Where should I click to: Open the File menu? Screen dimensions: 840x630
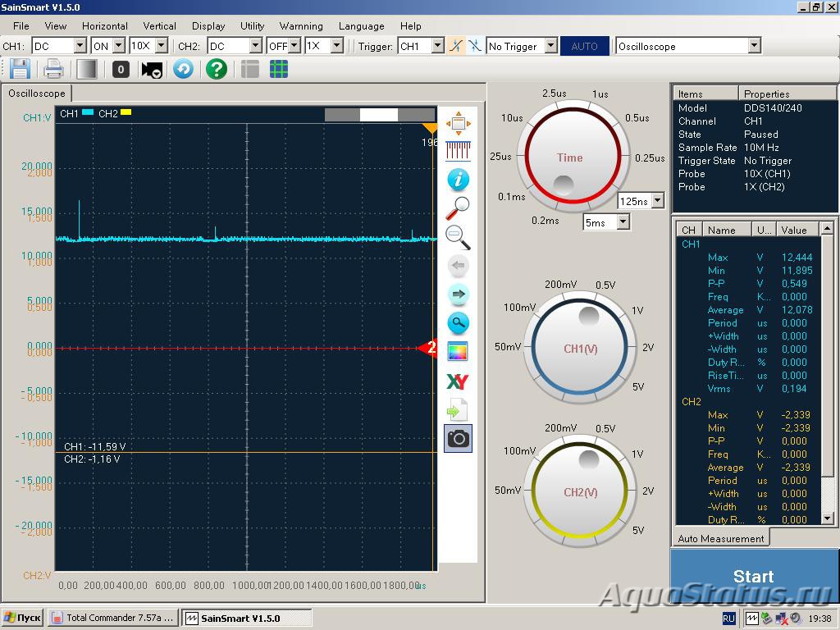[21, 25]
